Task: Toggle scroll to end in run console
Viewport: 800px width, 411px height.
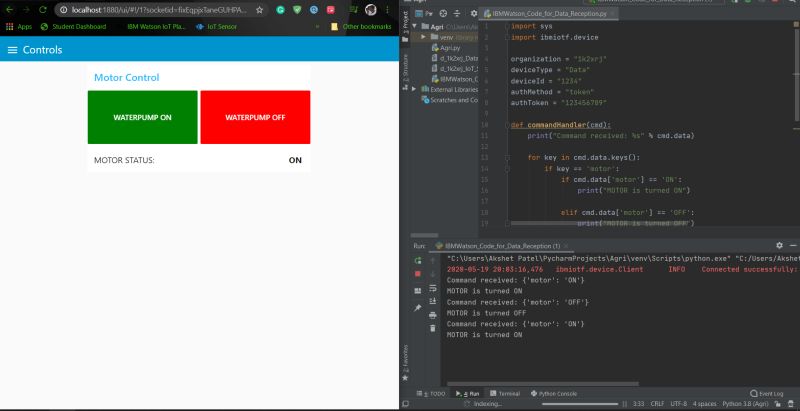Action: click(x=433, y=301)
